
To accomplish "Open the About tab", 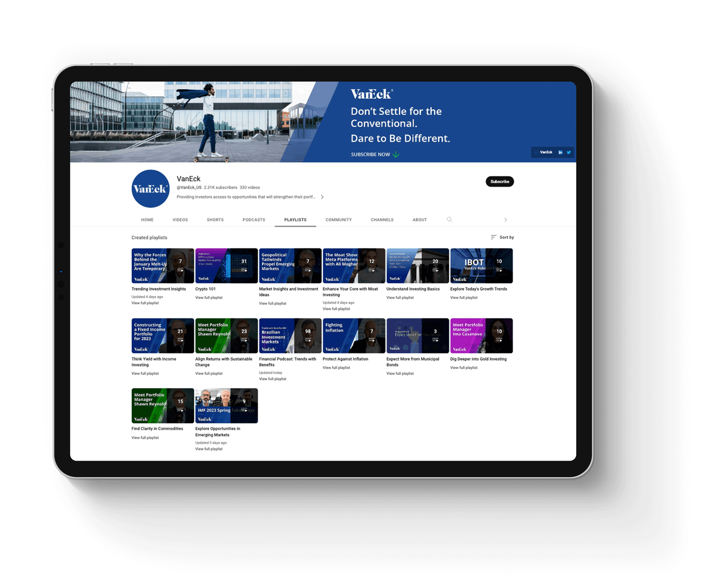I will [x=420, y=220].
